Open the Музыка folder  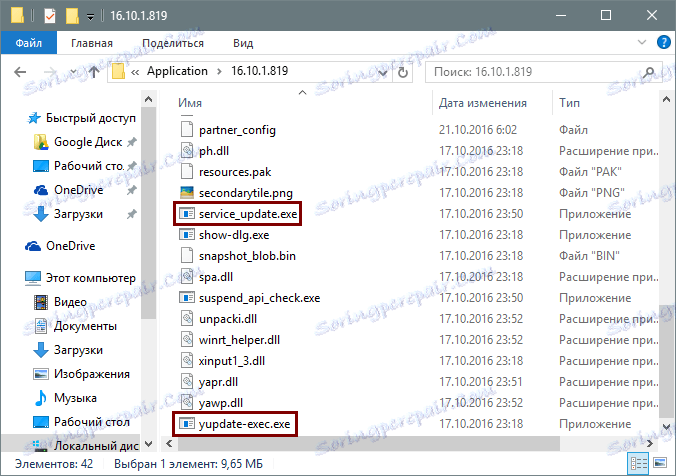(75, 398)
